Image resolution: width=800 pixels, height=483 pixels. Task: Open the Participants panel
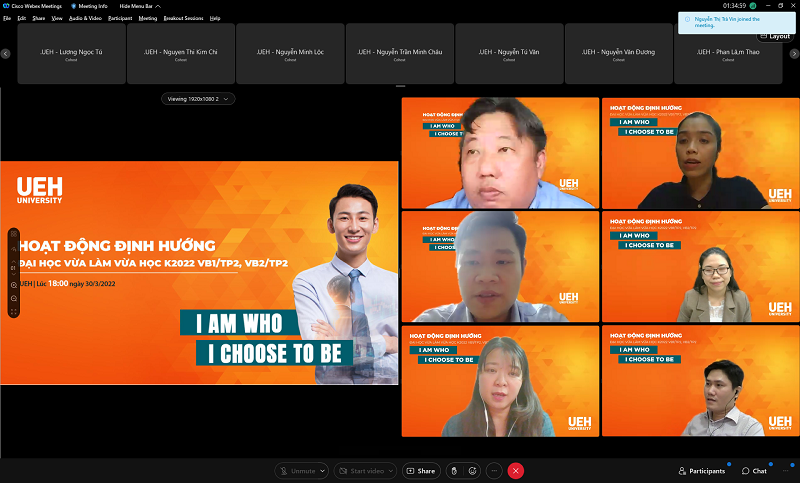pos(702,471)
